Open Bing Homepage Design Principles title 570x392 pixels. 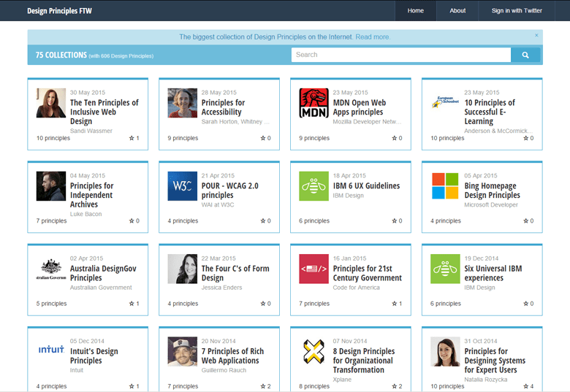click(493, 191)
